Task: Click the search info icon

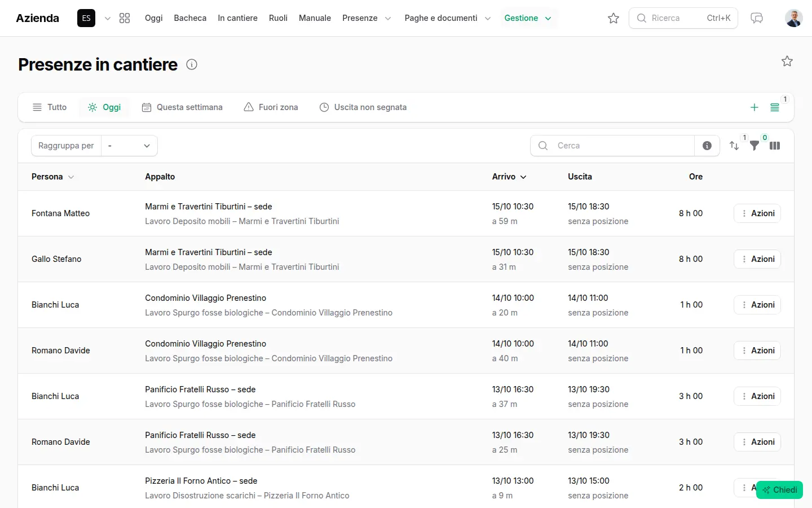Action: pyautogui.click(x=707, y=146)
